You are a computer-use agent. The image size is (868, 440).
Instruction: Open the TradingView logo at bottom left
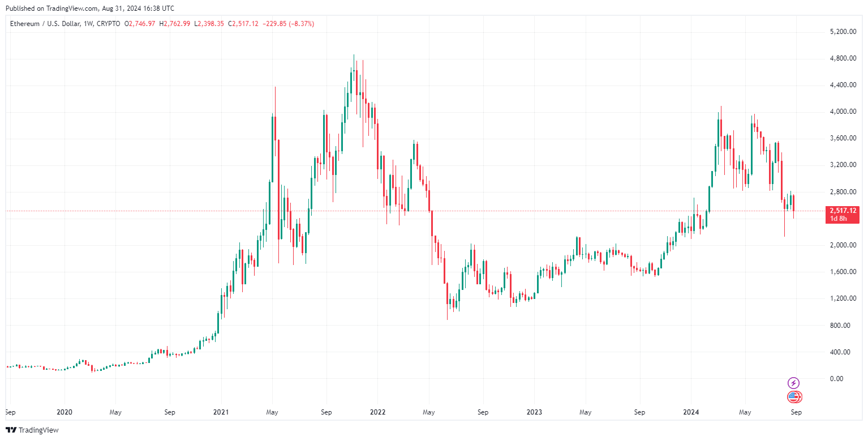pos(32,430)
